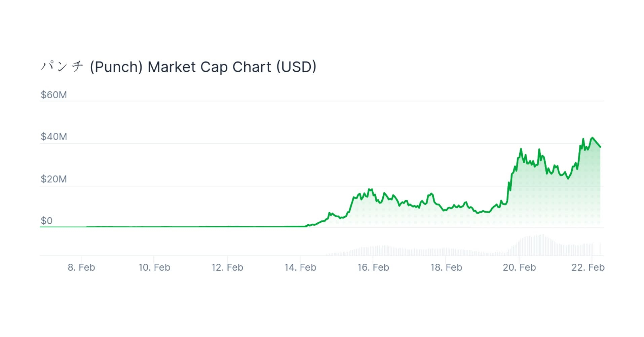Click the Japanese パンチ text in the title

62,66
